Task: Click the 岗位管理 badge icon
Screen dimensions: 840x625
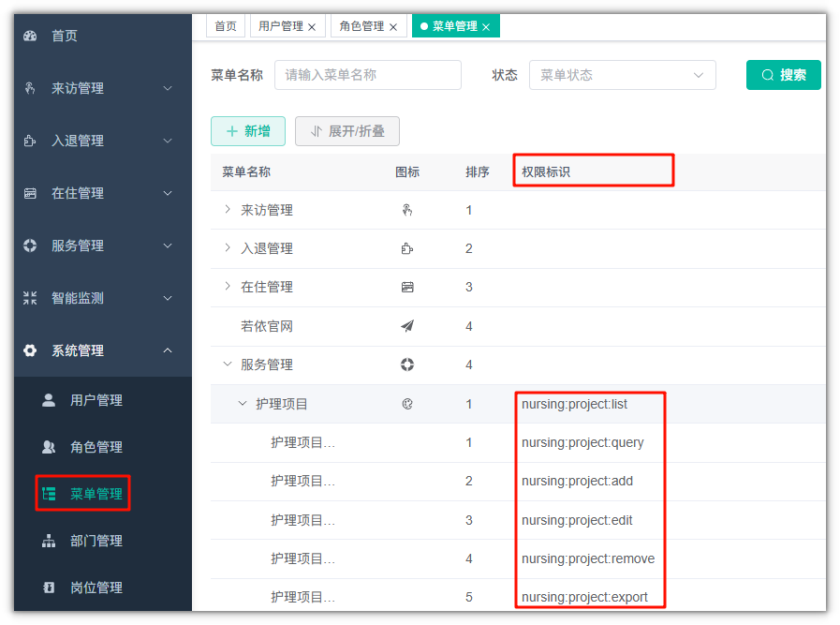Action: pyautogui.click(x=49, y=588)
